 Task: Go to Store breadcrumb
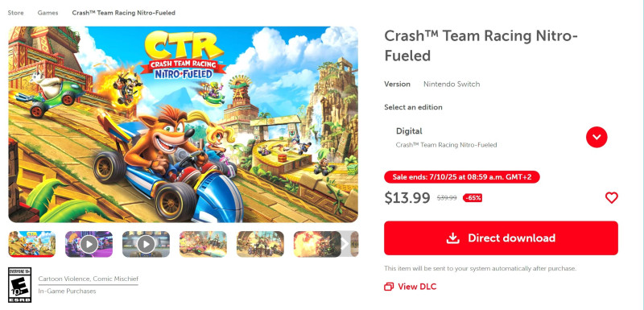(15, 13)
